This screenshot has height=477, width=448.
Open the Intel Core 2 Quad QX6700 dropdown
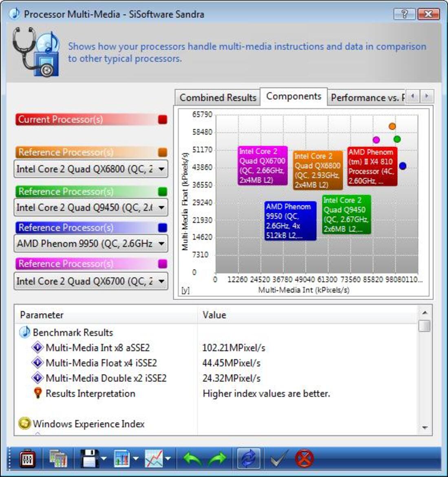click(90, 281)
